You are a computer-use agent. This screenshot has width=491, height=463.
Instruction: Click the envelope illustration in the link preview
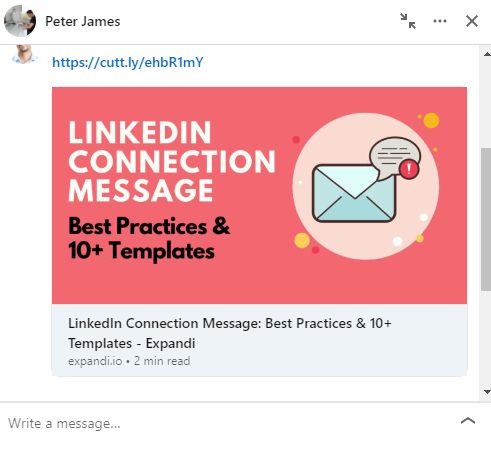(x=354, y=193)
